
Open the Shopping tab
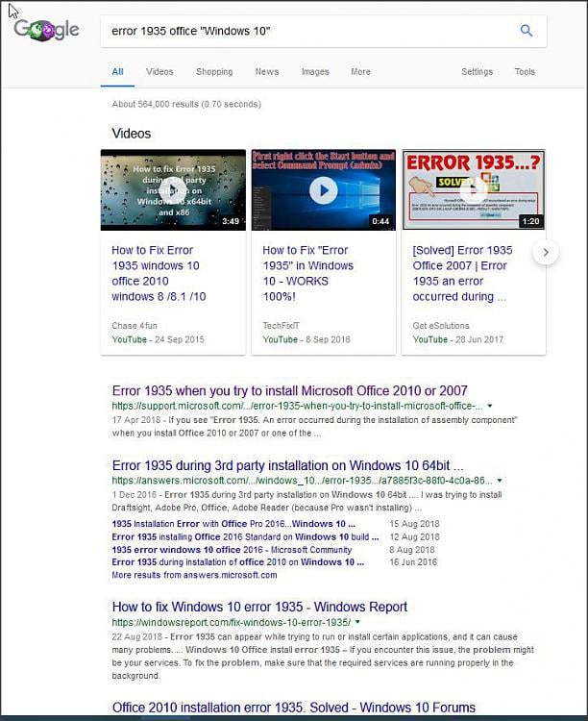click(x=214, y=72)
